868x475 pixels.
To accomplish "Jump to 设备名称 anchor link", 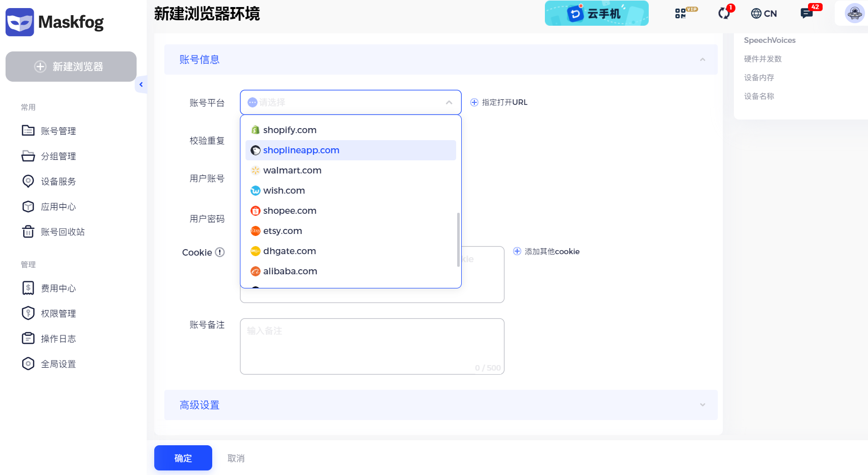I will pyautogui.click(x=759, y=96).
